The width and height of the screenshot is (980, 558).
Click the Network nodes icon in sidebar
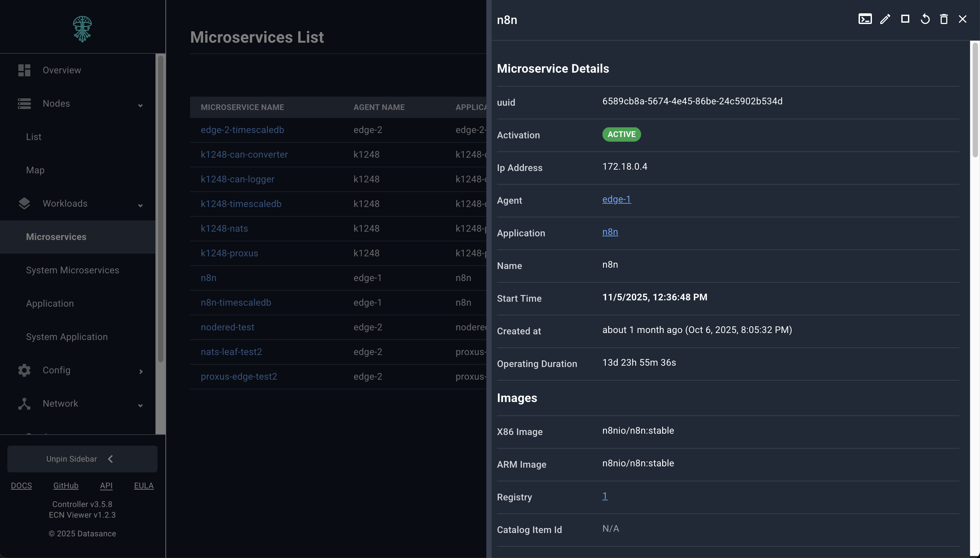tap(24, 404)
